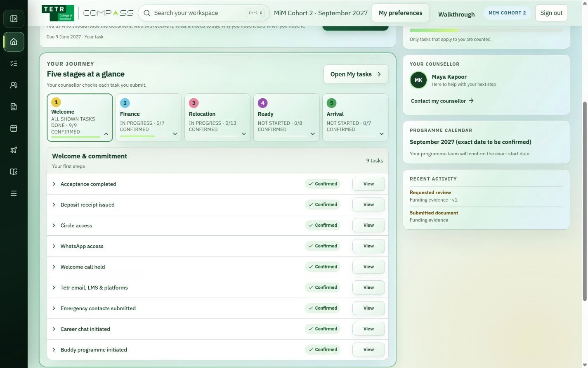
Task: Click the green stage 5 number badge
Action: point(332,103)
